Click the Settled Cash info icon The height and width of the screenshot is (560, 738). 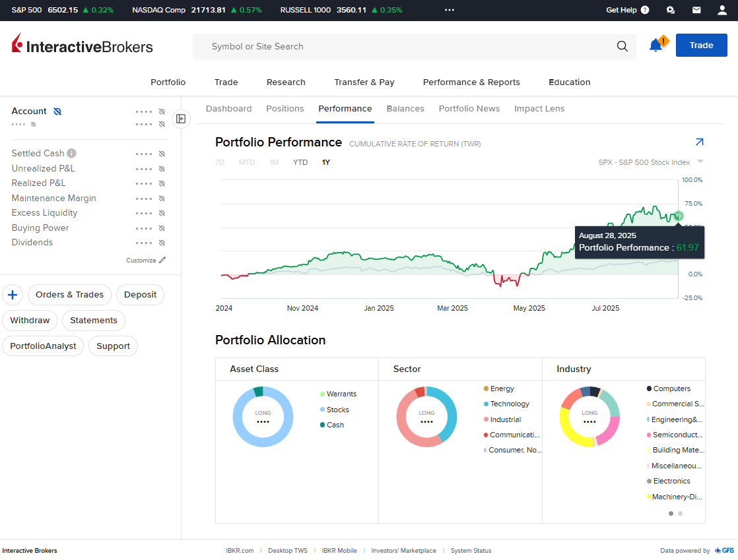click(71, 153)
